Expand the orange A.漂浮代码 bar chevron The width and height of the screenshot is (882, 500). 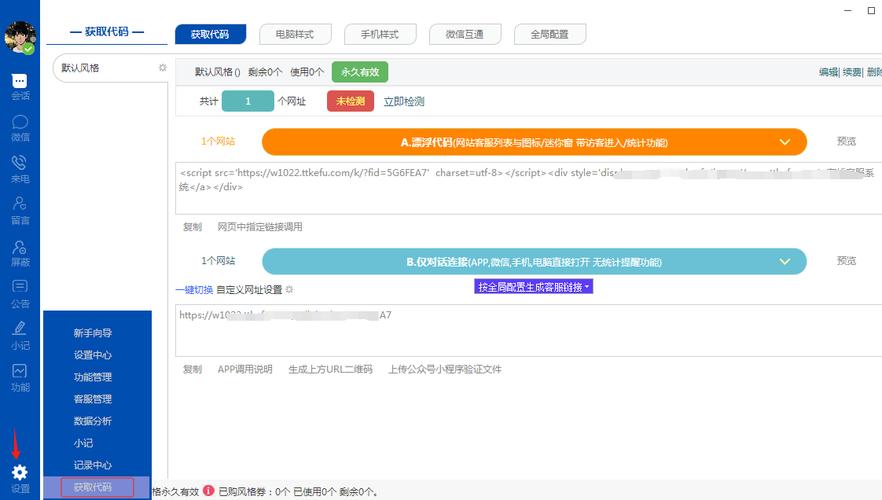click(785, 142)
